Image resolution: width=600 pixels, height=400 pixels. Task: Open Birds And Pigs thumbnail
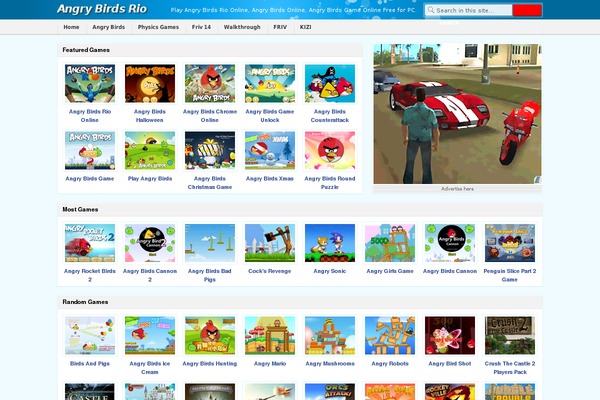pos(90,335)
